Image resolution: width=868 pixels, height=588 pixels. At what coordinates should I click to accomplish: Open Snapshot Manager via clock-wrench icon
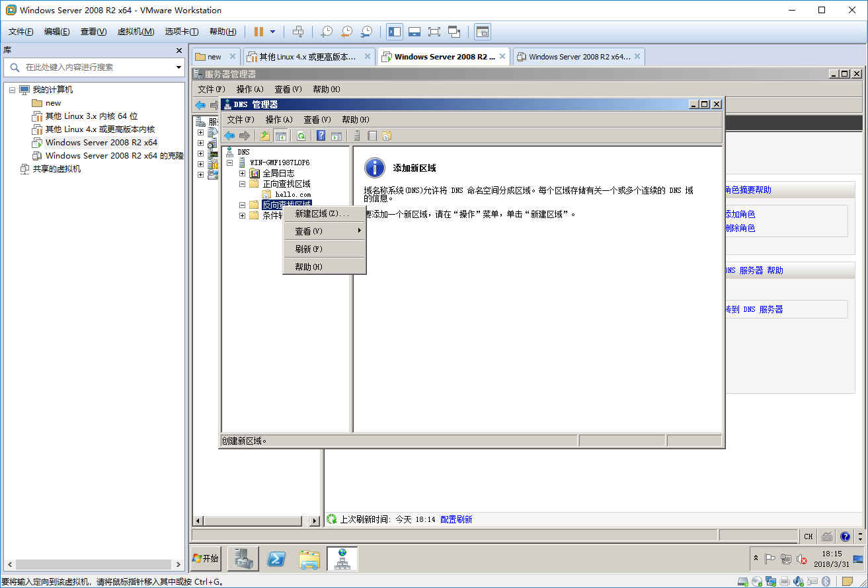tap(368, 31)
